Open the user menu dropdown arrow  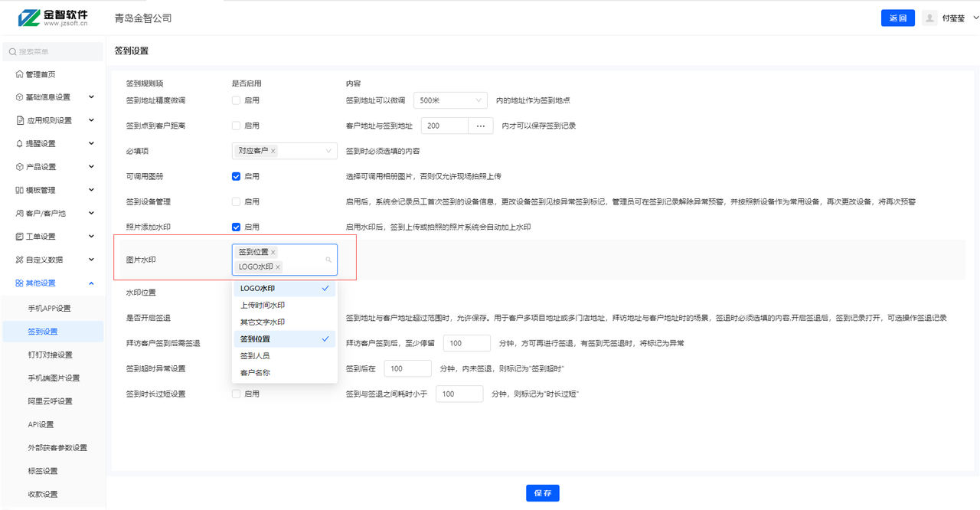click(x=975, y=18)
